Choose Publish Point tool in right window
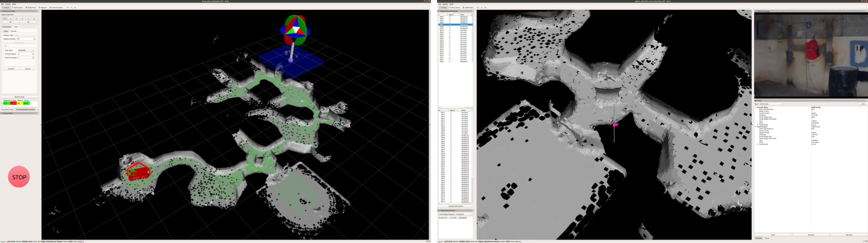 (468, 7)
